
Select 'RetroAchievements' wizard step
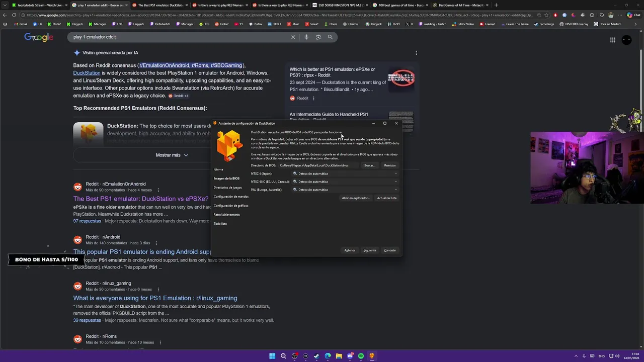click(x=227, y=215)
